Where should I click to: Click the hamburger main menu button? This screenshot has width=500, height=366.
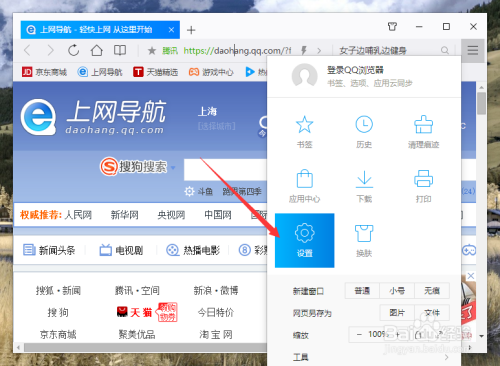point(473,51)
